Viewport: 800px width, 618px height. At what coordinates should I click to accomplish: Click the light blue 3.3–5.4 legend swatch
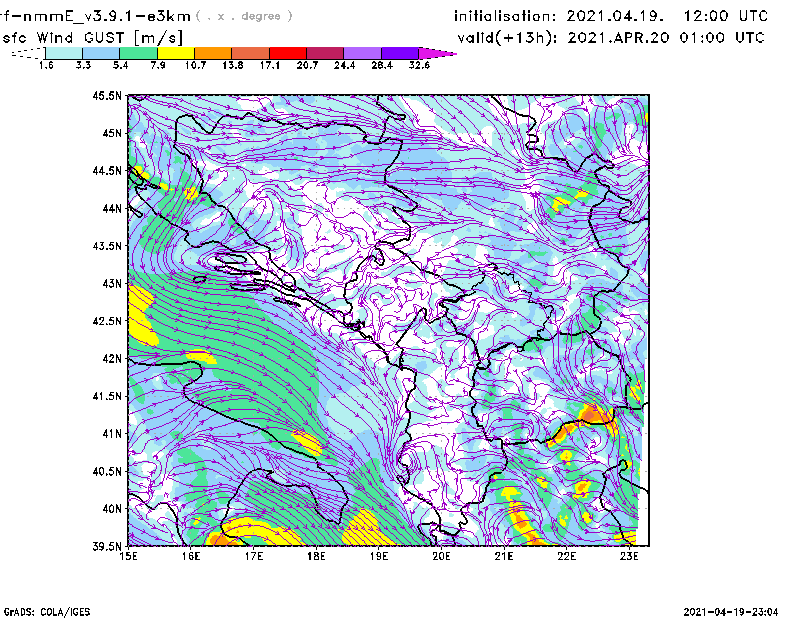(x=101, y=53)
